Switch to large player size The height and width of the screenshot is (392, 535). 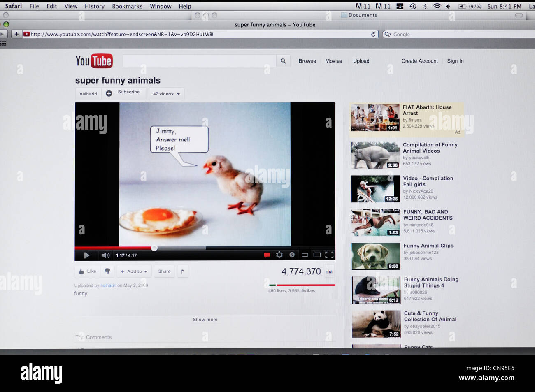[x=317, y=255]
